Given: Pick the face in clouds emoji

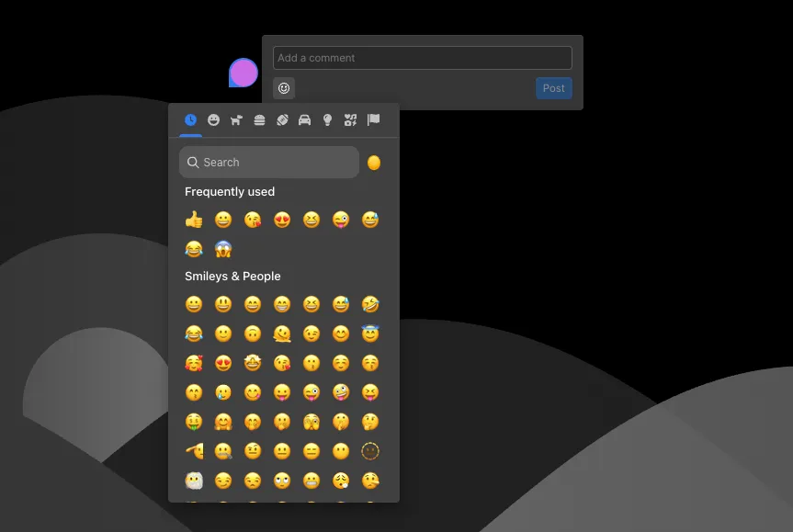Looking at the screenshot, I should click(194, 480).
